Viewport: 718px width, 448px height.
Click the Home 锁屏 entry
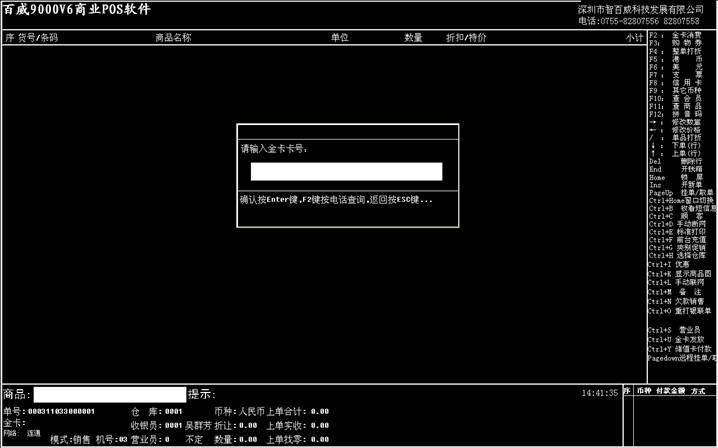pos(675,177)
